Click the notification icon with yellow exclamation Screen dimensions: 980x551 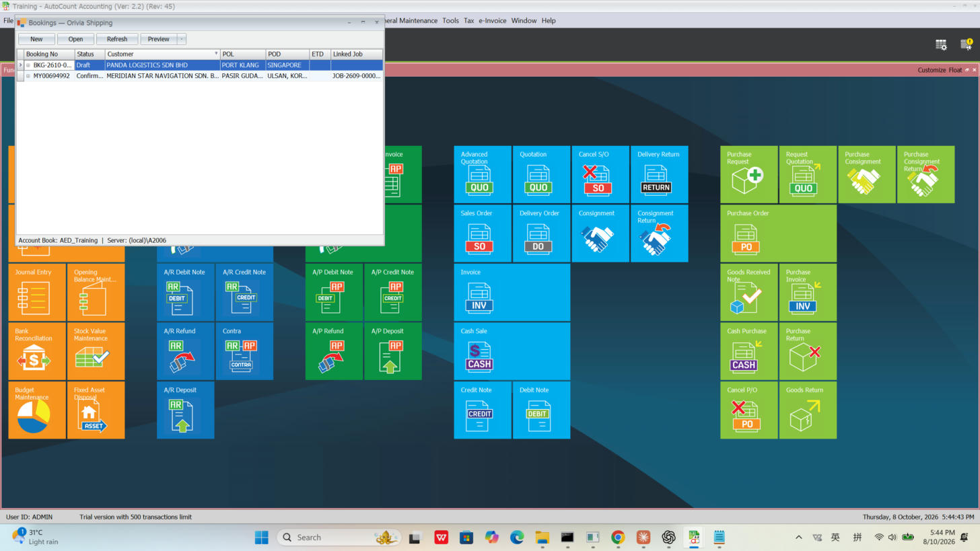coord(966,44)
